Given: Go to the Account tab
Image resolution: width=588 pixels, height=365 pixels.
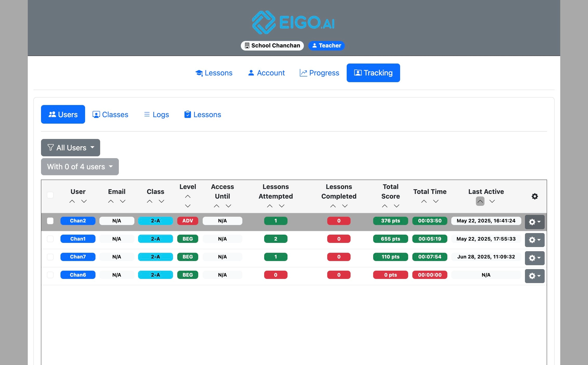Looking at the screenshot, I should coord(266,73).
